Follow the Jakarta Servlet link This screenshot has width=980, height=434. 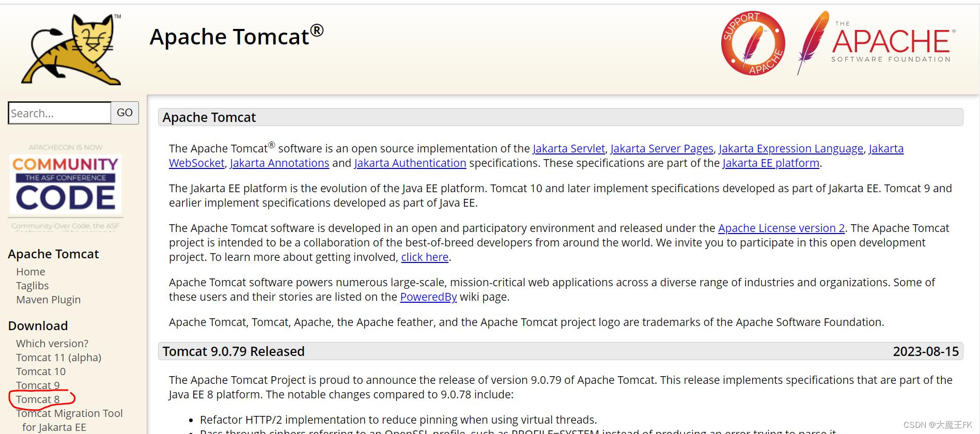[569, 149]
